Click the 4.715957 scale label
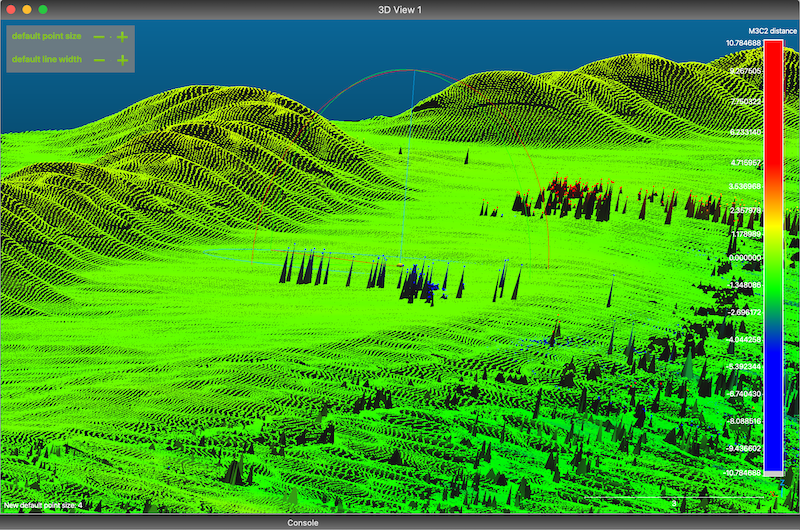The image size is (800, 530). 745,163
